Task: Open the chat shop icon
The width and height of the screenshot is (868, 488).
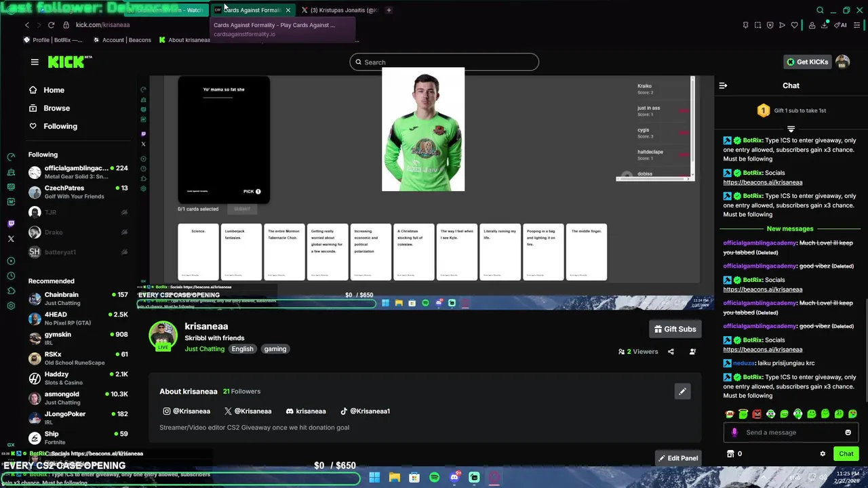Action: [730, 453]
